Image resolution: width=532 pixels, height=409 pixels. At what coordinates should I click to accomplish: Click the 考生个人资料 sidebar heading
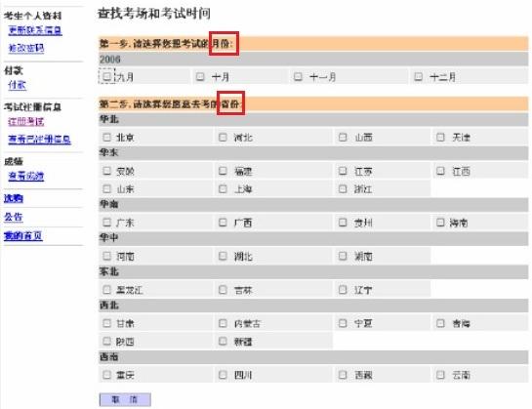click(x=33, y=16)
